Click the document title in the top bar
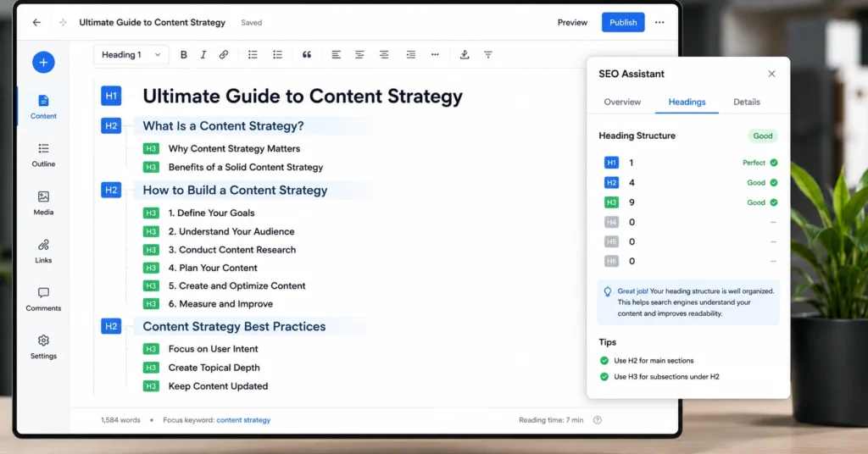 pos(153,23)
